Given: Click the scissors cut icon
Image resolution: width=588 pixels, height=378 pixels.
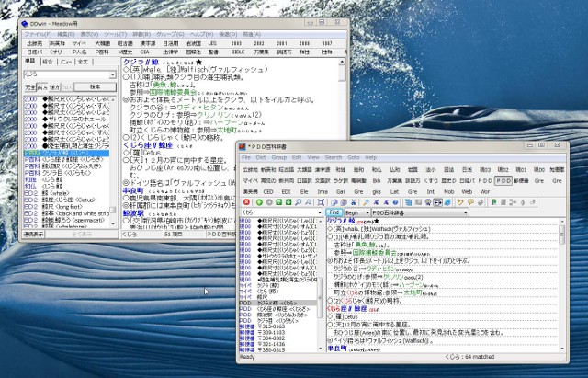Looking at the screenshot, I should pos(353,202).
